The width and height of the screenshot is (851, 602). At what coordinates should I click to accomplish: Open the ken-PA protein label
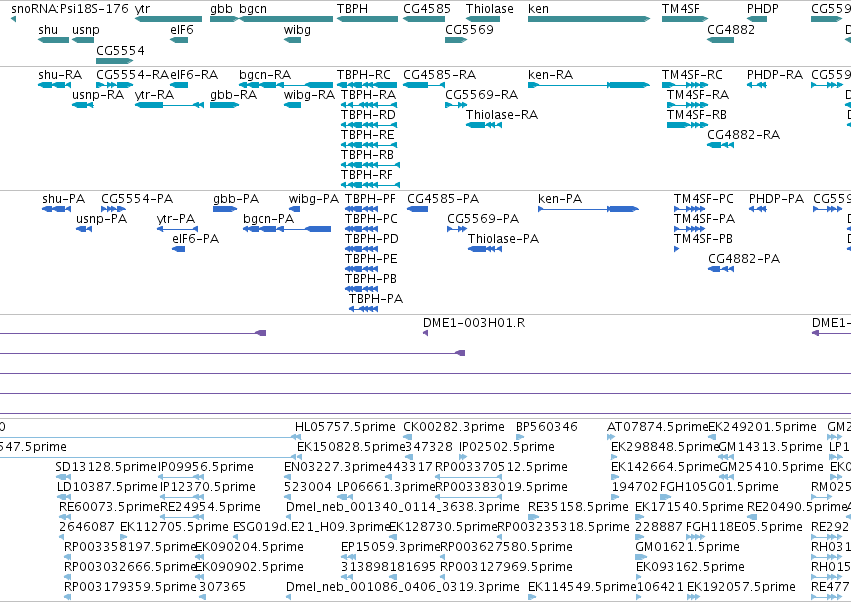click(560, 199)
